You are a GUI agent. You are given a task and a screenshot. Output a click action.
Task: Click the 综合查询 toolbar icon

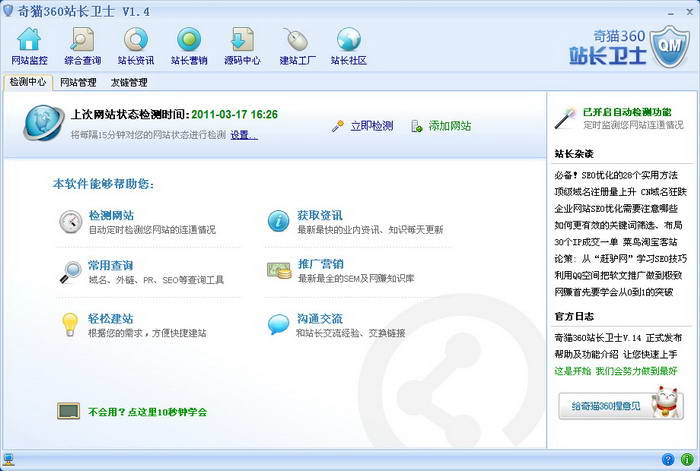82,46
